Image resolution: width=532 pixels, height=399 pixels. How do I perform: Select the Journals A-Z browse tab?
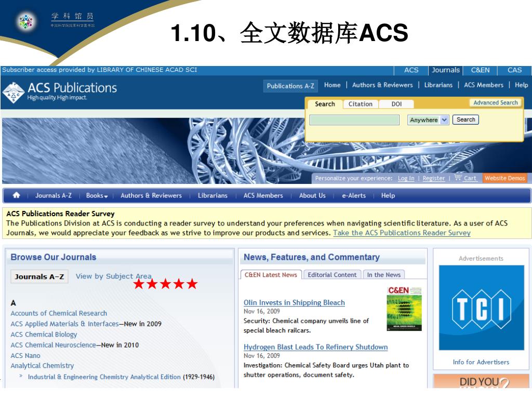click(x=39, y=276)
